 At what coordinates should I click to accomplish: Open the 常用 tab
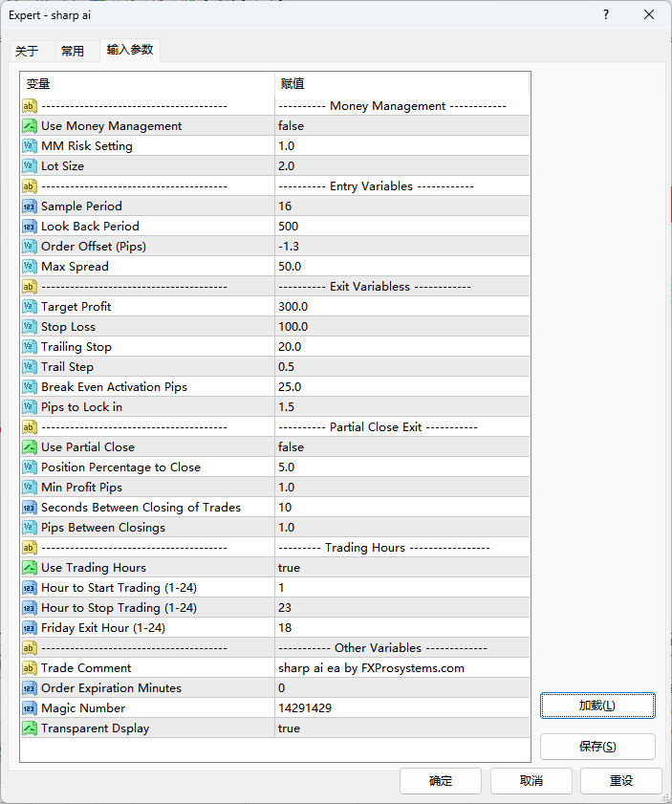tap(73, 52)
